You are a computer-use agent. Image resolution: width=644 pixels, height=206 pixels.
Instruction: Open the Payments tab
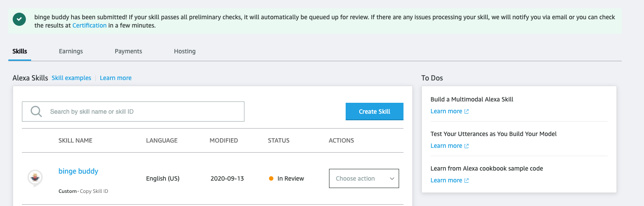(x=128, y=51)
